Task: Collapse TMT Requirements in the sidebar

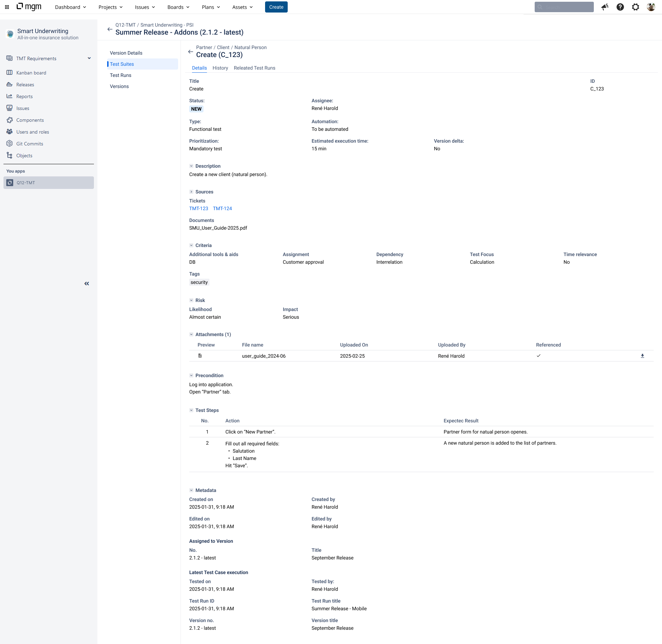Action: 89,58
